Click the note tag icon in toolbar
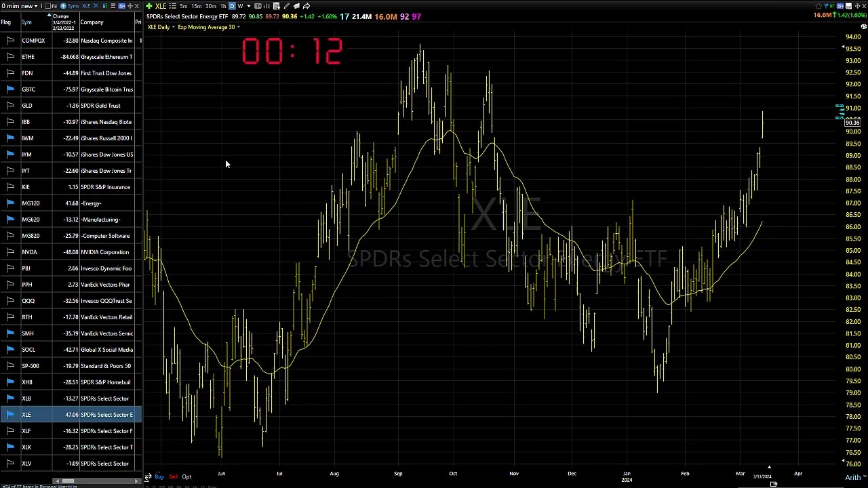Viewport: 868px width, 488px height. coord(296,6)
